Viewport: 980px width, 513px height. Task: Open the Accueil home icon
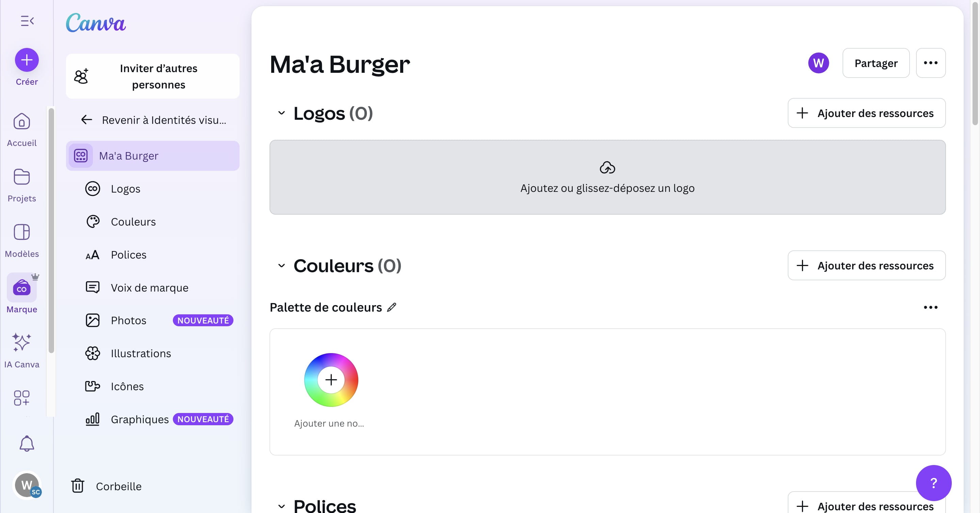coord(22,122)
